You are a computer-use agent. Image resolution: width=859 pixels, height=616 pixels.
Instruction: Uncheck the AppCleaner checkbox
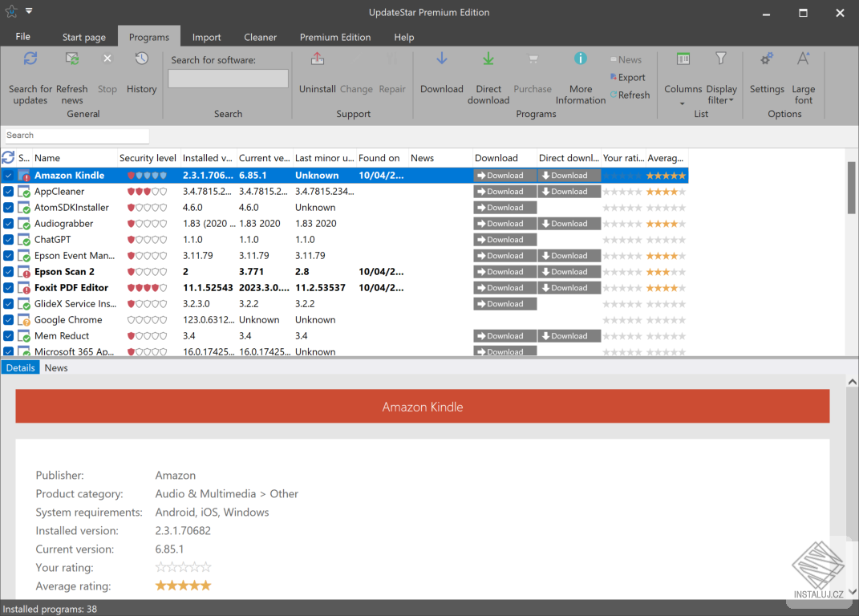tap(10, 191)
